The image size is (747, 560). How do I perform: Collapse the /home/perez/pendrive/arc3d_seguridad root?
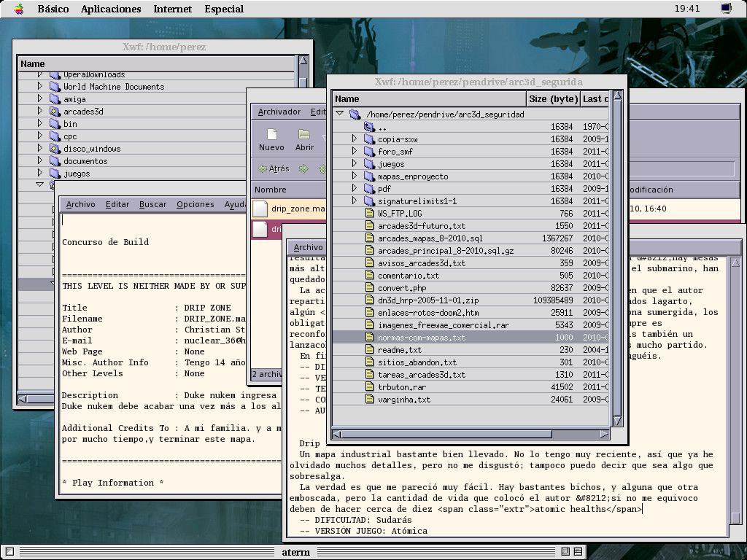click(x=340, y=114)
